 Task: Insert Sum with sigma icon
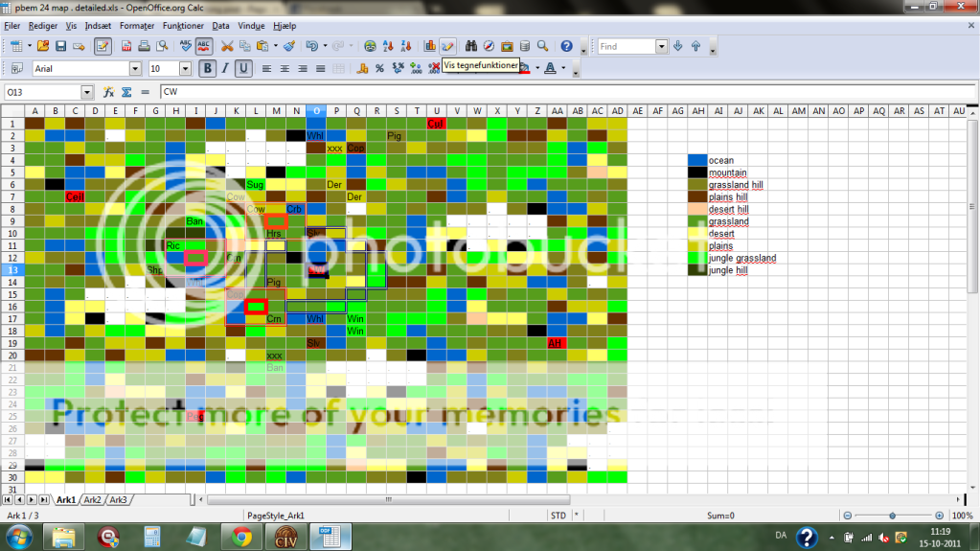126,92
